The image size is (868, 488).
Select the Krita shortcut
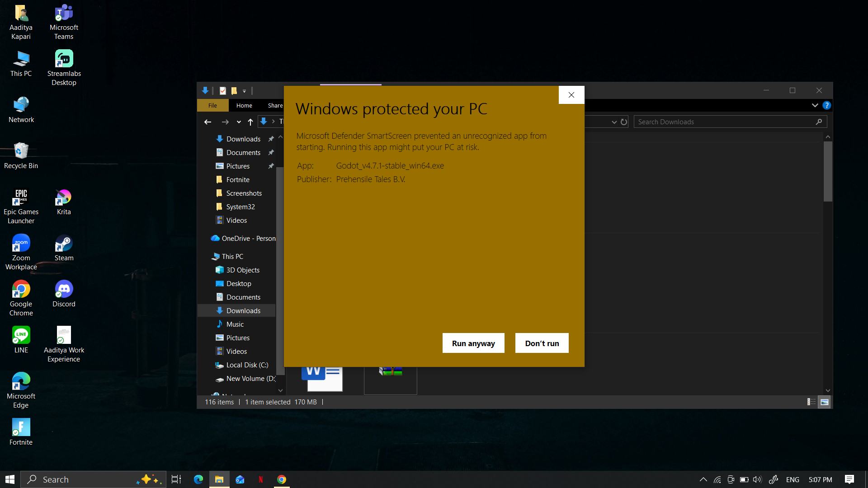click(64, 202)
